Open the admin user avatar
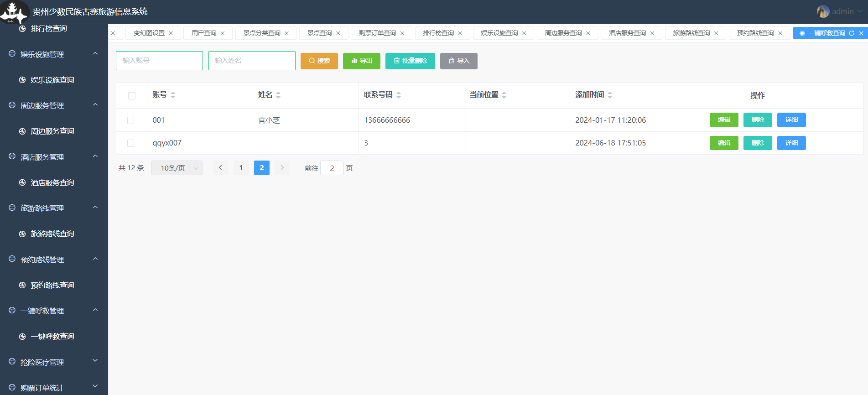This screenshot has width=868, height=395. [x=823, y=11]
